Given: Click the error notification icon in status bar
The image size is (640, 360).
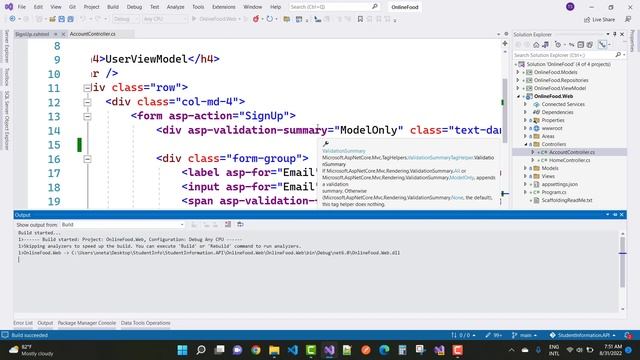Looking at the screenshot, I should 629,335.
